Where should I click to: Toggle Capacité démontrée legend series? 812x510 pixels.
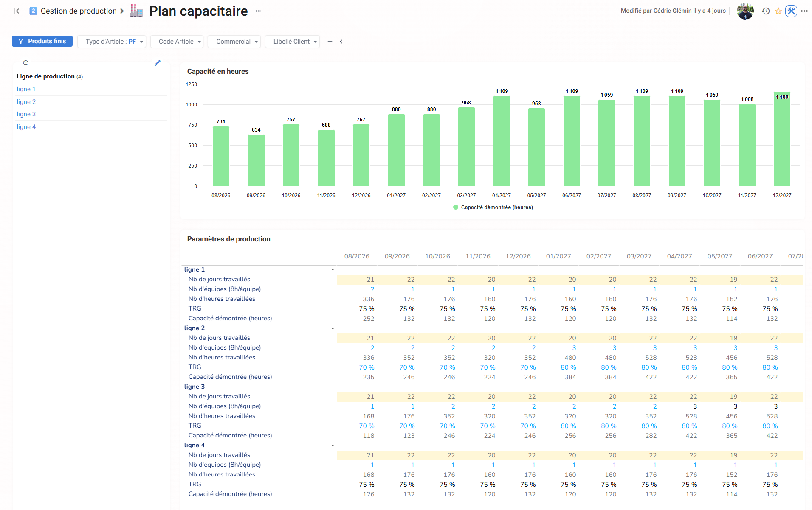493,207
